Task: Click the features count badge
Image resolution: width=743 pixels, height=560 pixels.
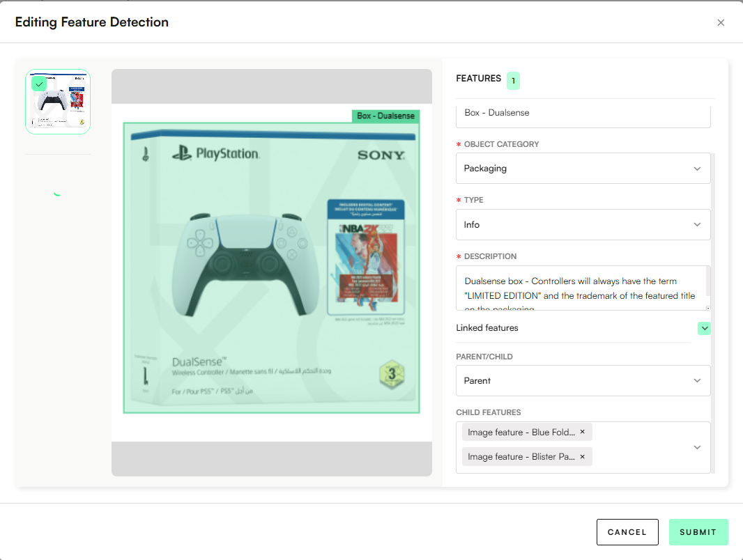Action: pos(513,81)
